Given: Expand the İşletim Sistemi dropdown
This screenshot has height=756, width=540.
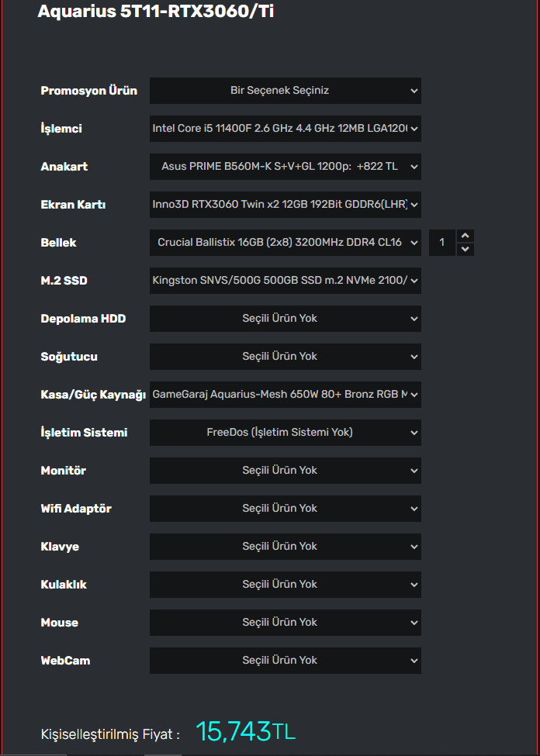Looking at the screenshot, I should 285,433.
